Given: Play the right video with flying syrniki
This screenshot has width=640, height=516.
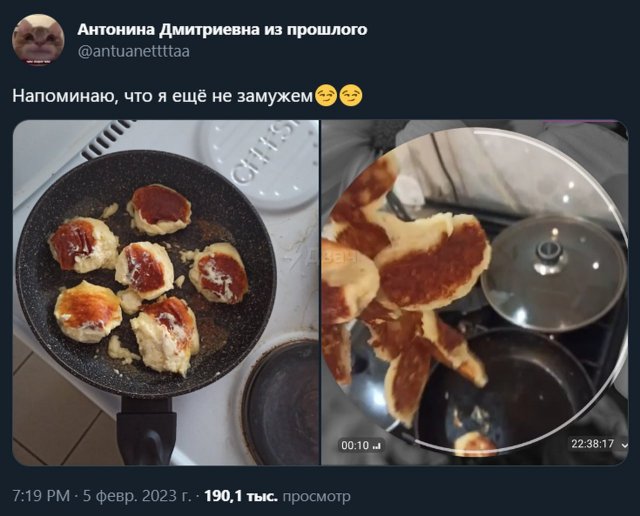Looking at the screenshot, I should (x=475, y=293).
